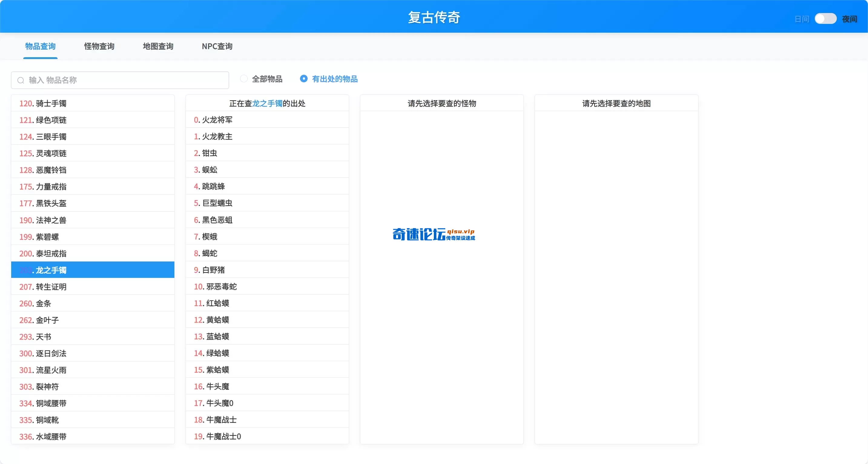Switch to the 怪物查询 tab
The image size is (868, 464).
point(99,47)
